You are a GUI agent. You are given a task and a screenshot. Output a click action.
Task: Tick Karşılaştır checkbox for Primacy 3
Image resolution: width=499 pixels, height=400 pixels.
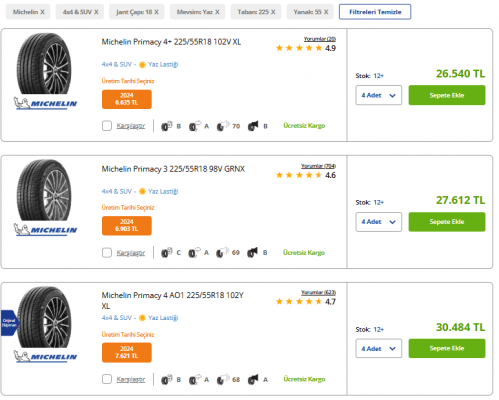click(107, 253)
